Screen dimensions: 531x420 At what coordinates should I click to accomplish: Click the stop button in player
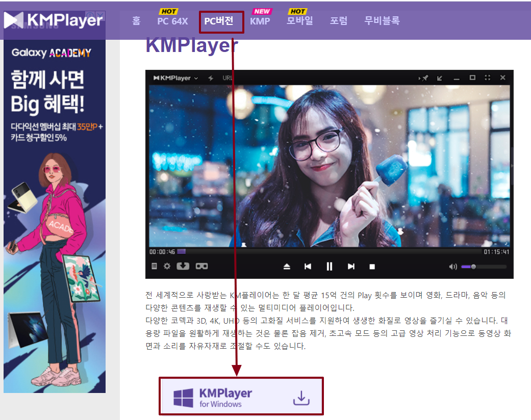coord(372,267)
